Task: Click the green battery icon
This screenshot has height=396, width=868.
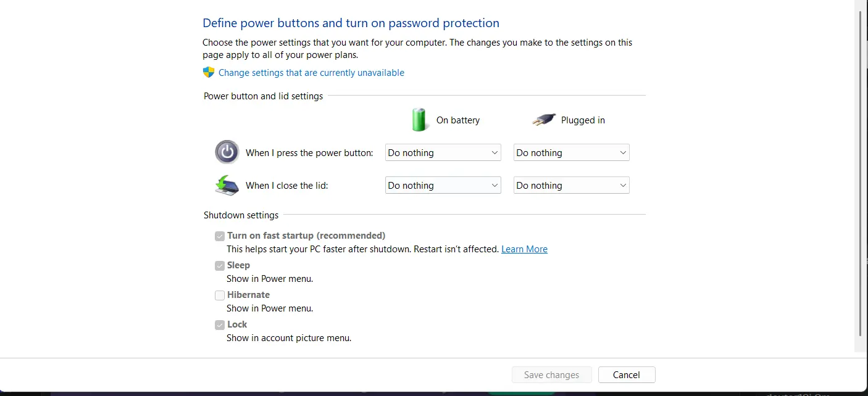Action: click(x=420, y=120)
